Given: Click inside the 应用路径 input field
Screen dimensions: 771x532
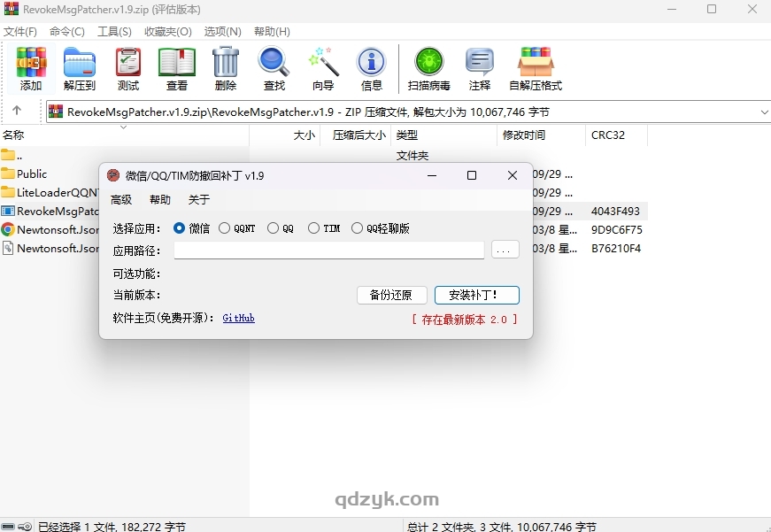Looking at the screenshot, I should tap(328, 251).
